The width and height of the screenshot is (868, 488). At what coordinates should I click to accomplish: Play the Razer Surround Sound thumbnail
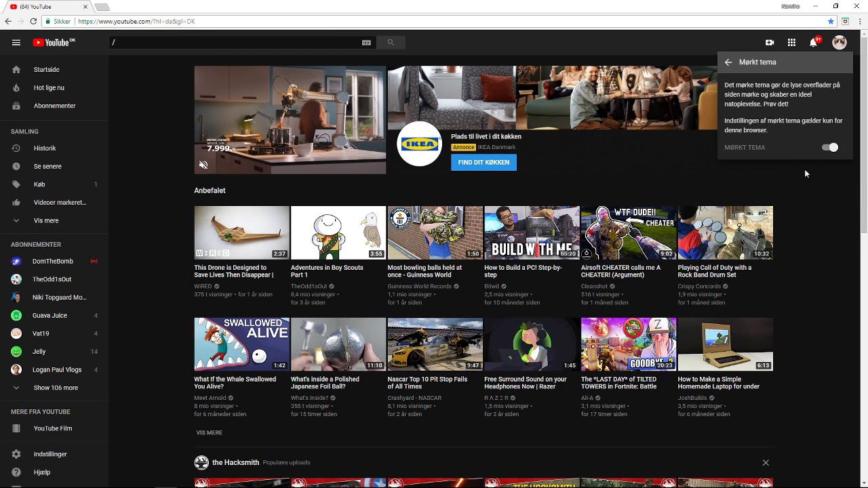(x=532, y=344)
